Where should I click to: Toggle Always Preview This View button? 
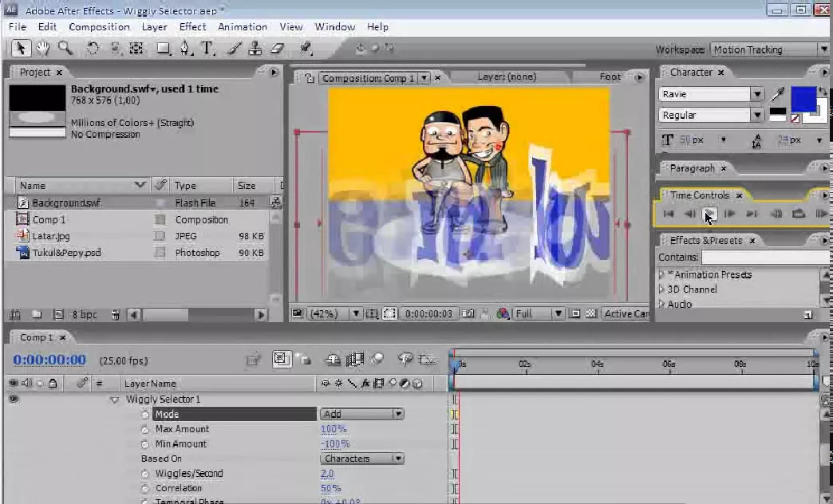[298, 313]
